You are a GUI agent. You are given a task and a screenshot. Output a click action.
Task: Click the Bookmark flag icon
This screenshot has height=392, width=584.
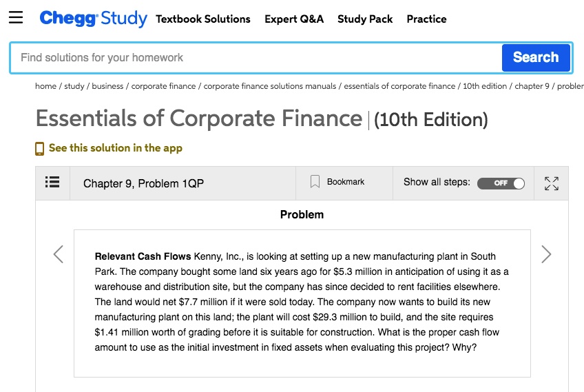pos(315,182)
